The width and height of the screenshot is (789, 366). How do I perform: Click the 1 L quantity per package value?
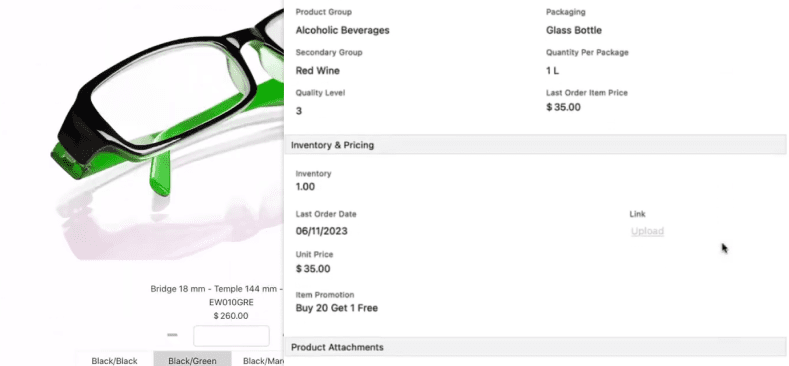click(x=552, y=70)
